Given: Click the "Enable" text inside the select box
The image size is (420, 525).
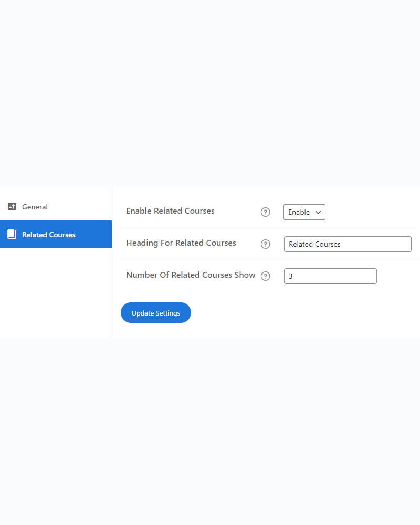Looking at the screenshot, I should pyautogui.click(x=299, y=212).
